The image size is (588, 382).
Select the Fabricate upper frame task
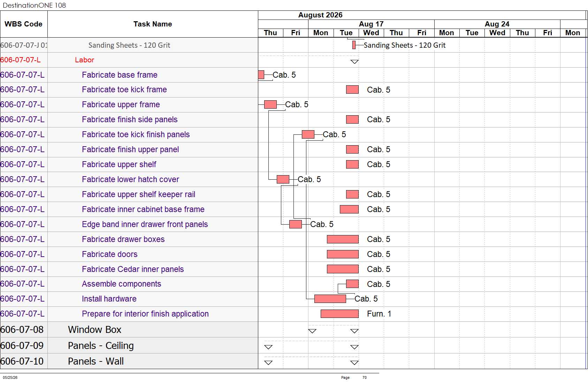(x=121, y=104)
